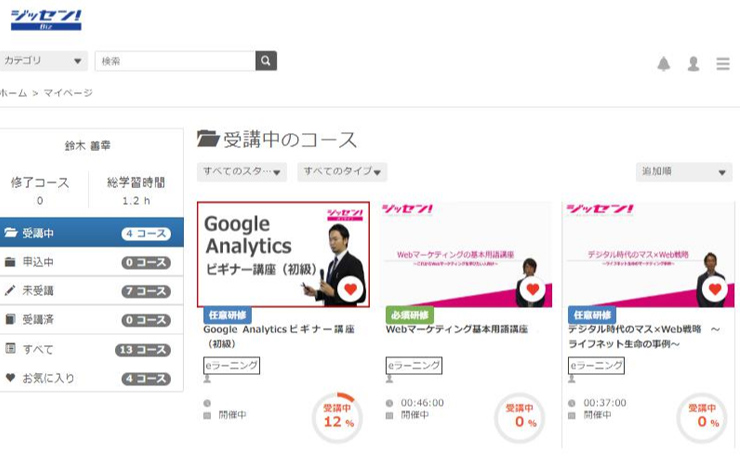Click the 受講済 book icon
740x456 pixels.
click(10, 319)
